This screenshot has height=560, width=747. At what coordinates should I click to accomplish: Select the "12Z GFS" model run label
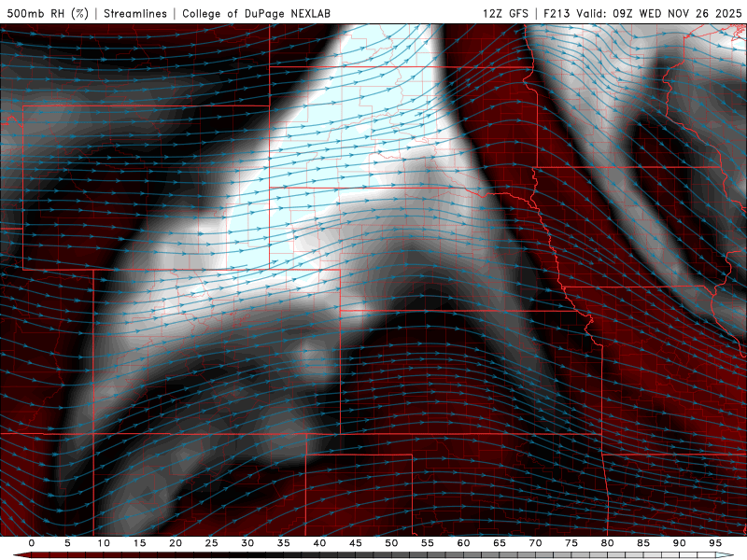505,13
